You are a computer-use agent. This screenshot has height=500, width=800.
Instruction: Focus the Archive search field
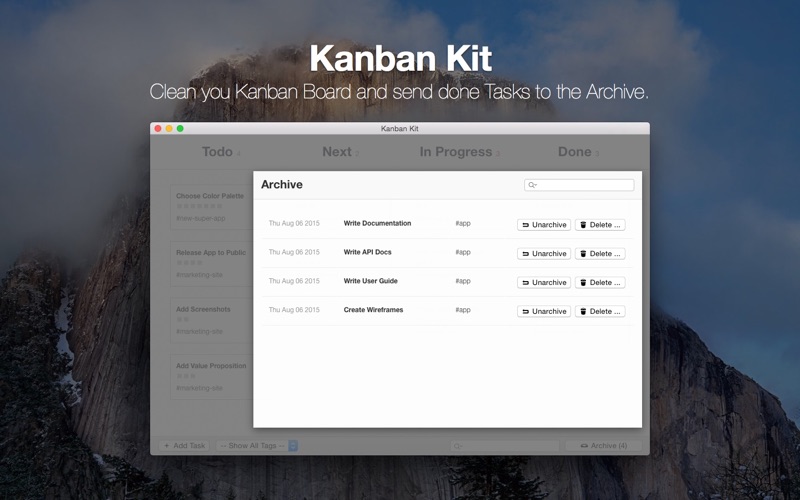[x=579, y=185]
